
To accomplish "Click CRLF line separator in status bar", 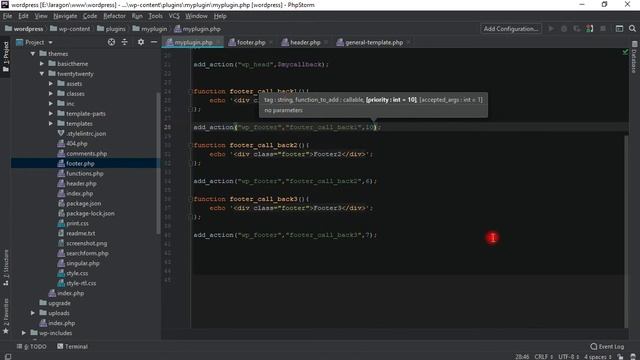I will point(543,357).
